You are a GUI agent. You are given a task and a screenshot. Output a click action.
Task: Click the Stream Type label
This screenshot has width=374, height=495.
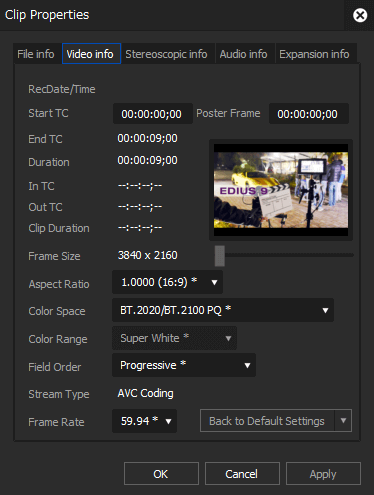(x=59, y=394)
